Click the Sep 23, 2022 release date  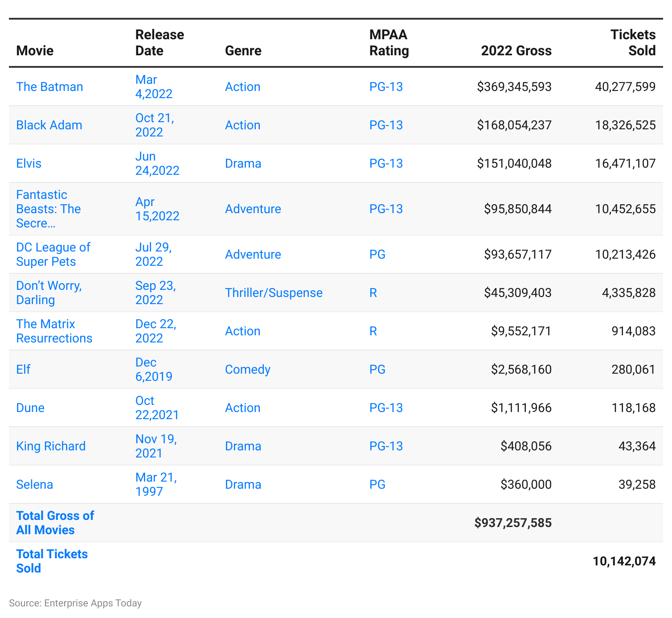click(156, 293)
